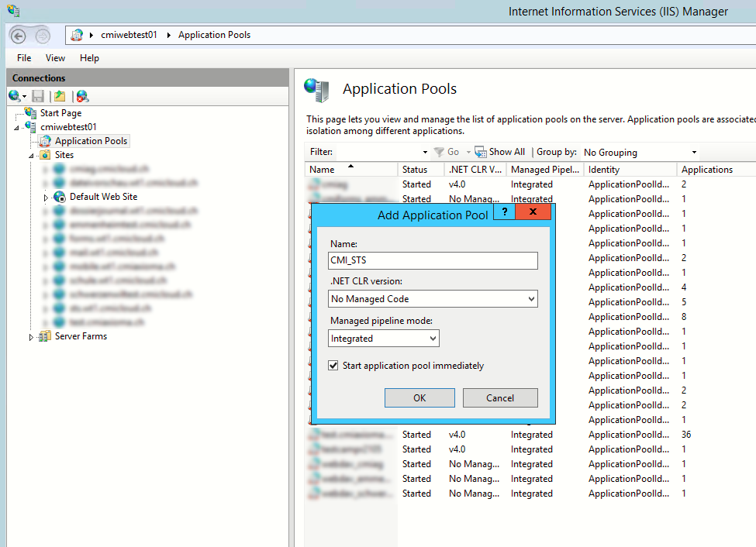
Task: Click inside the Name text field
Action: [432, 260]
